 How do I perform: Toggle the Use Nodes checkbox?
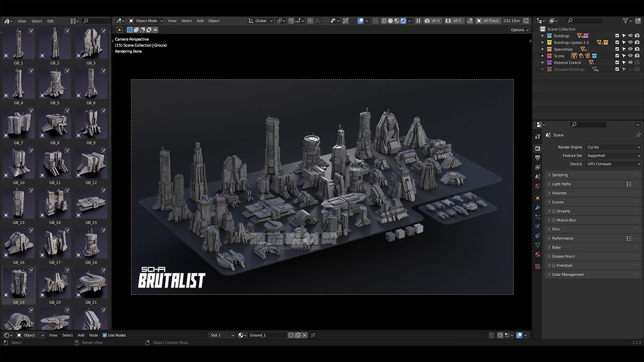105,335
